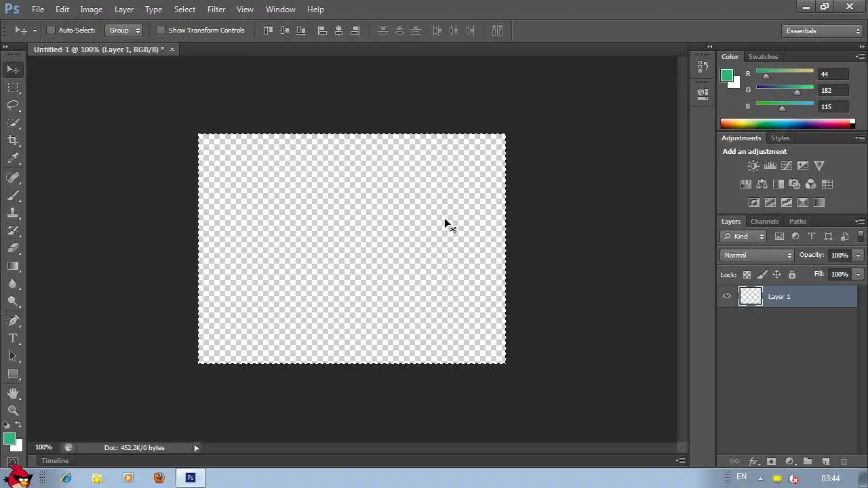
Task: Open the Normal blend mode dropdown
Action: tap(757, 256)
